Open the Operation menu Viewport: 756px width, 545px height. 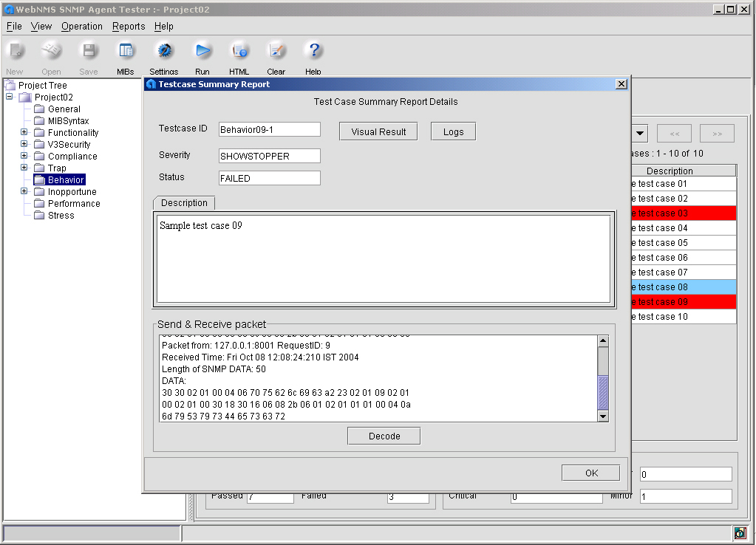pos(82,27)
